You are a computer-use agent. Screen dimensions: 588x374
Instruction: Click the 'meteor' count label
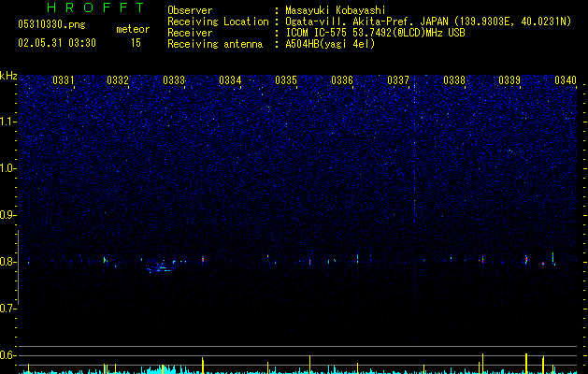tap(133, 29)
